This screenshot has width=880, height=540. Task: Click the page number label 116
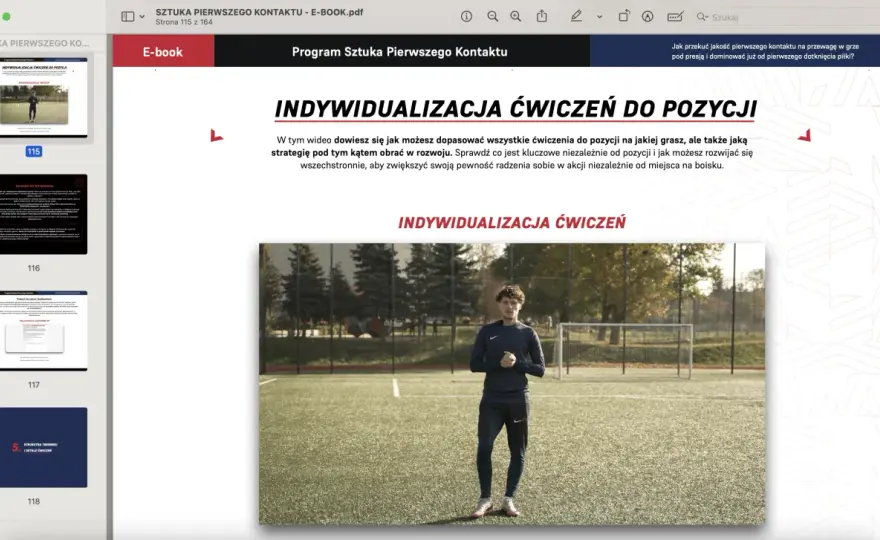point(34,268)
